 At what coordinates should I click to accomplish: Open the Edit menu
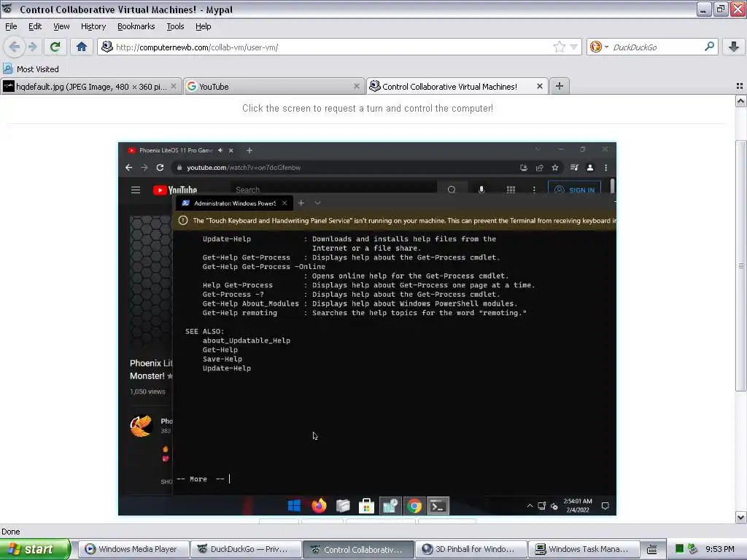(x=35, y=26)
